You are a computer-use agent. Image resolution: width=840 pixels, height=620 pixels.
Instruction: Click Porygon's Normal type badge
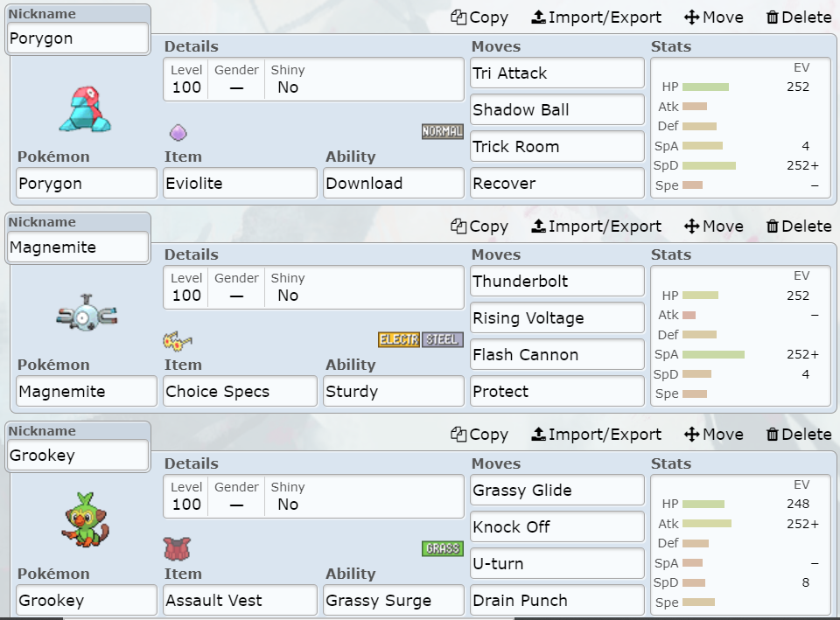(442, 131)
